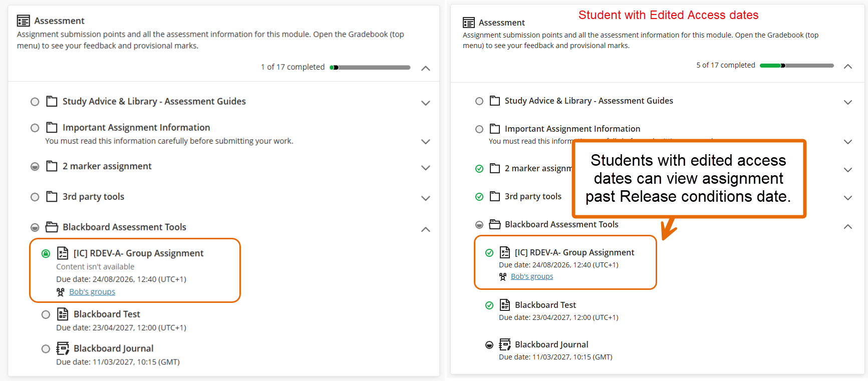Click folder icon beside 3rd party tools, left panel
Screen dimensions: 868x381
[52, 196]
